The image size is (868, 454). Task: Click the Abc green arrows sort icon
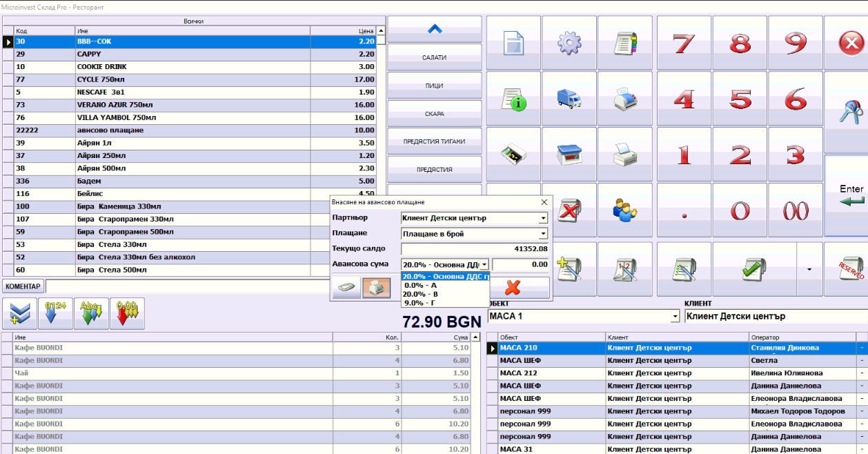tap(91, 314)
